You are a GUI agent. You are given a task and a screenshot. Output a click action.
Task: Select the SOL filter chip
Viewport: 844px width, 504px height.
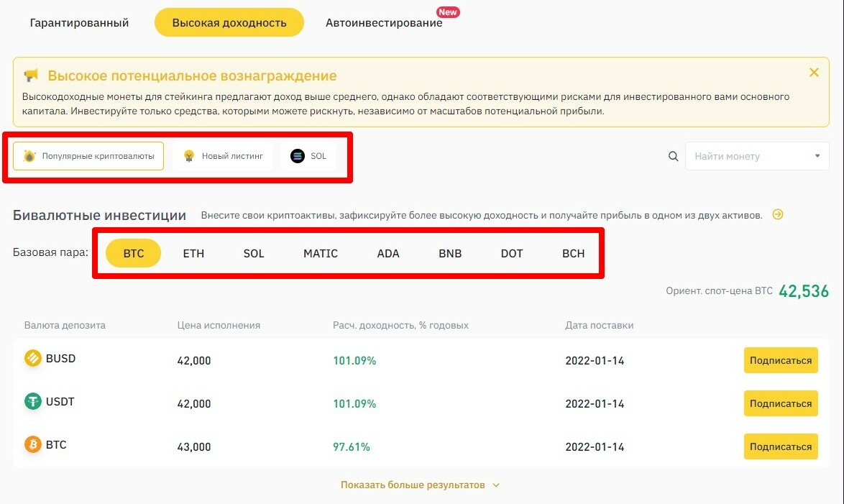308,156
